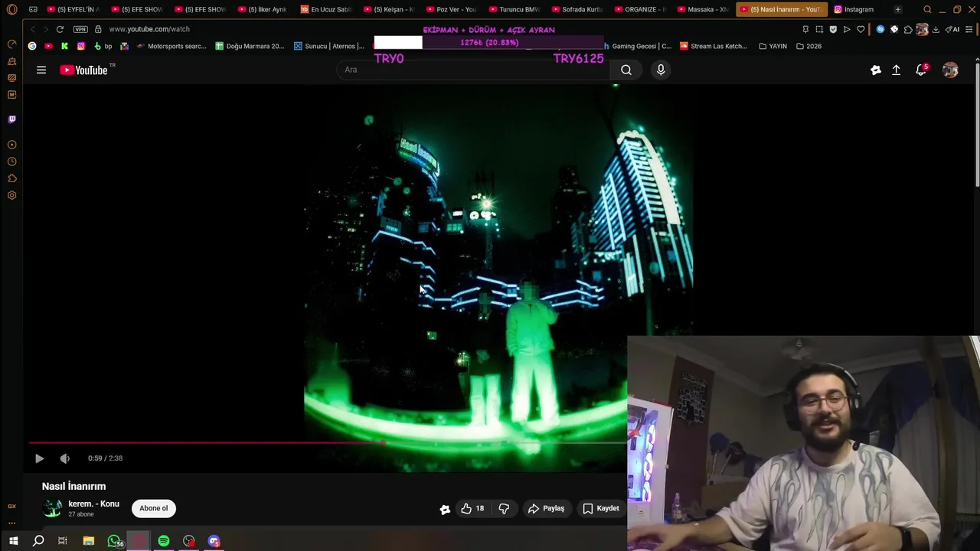
Task: Click the sparkle icon left of the notifications bell
Action: point(876,70)
